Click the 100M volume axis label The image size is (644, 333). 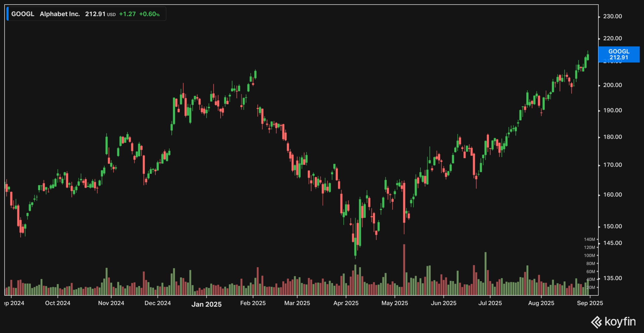point(589,255)
